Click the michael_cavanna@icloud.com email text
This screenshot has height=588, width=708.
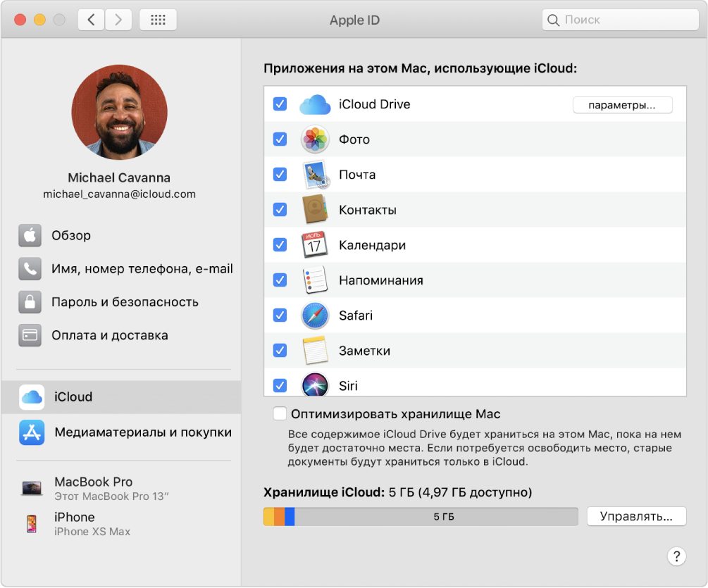119,194
